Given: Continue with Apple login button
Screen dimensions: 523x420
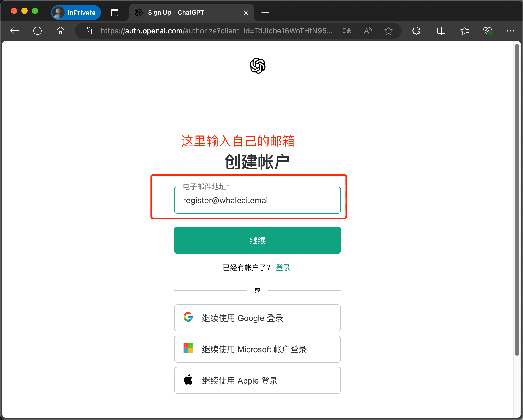Looking at the screenshot, I should coord(258,380).
